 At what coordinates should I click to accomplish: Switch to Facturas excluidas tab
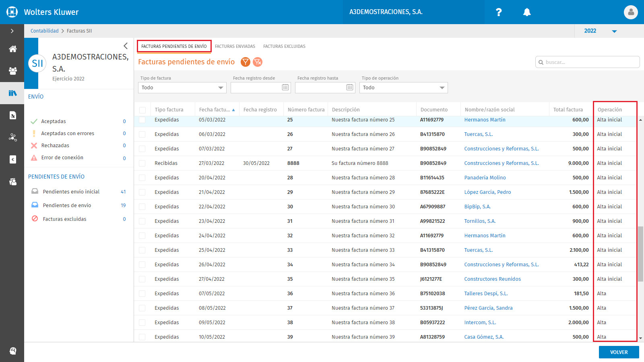(x=284, y=46)
